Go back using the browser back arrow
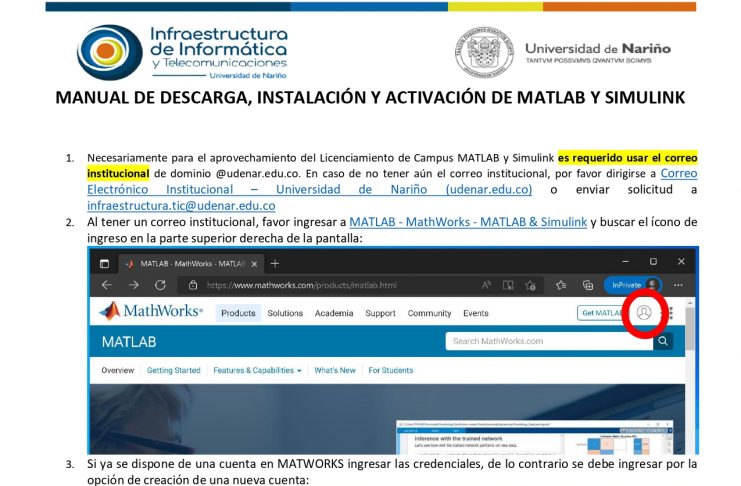 pos(107,285)
